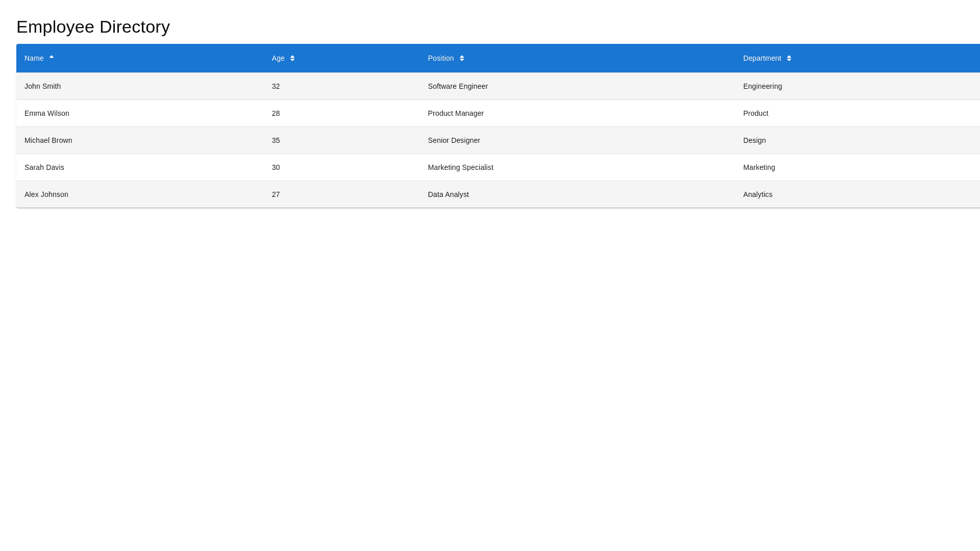Screen dimensions: 980x551
Task: Select the Alex Johnson name cell
Action: pyautogui.click(x=46, y=194)
